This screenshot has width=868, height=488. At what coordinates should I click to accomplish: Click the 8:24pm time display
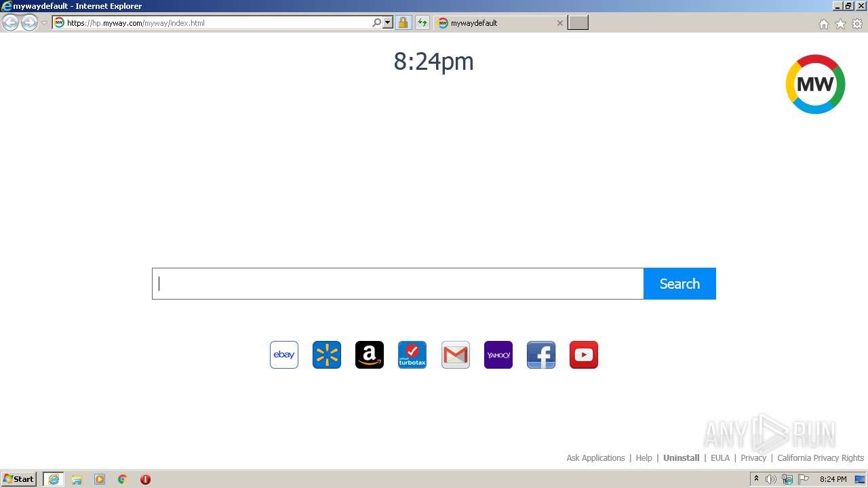point(433,62)
